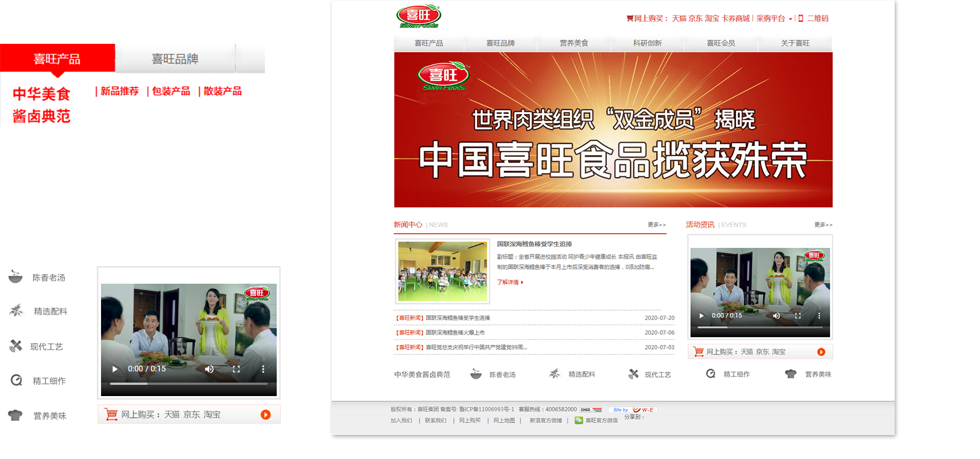Image resolution: width=980 pixels, height=459 pixels.
Task: Play the large left video
Action: point(115,369)
